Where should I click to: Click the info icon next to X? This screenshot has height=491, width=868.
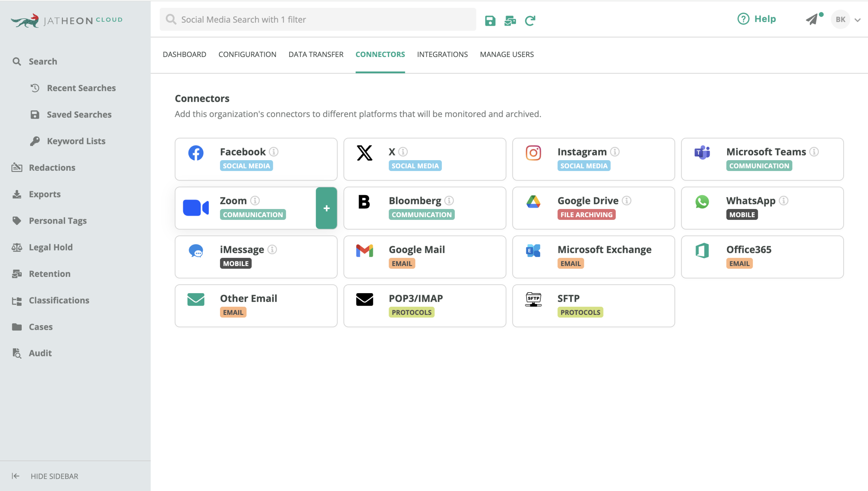click(x=403, y=152)
